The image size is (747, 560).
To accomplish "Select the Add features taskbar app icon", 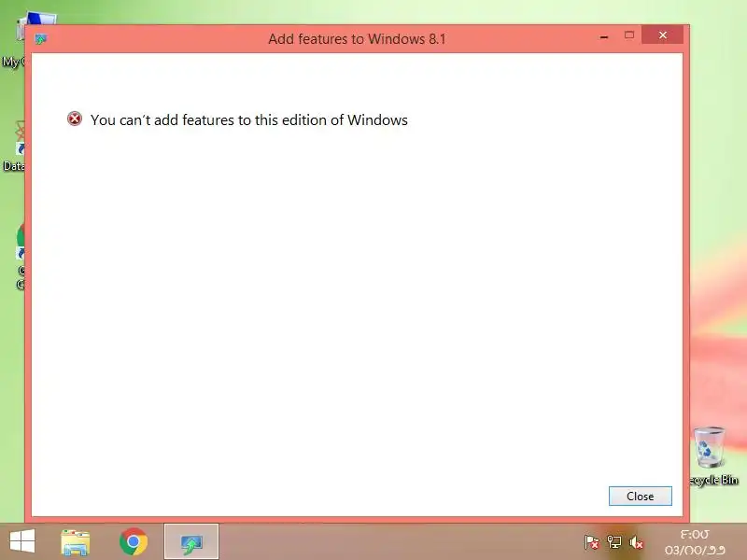I will [x=191, y=542].
